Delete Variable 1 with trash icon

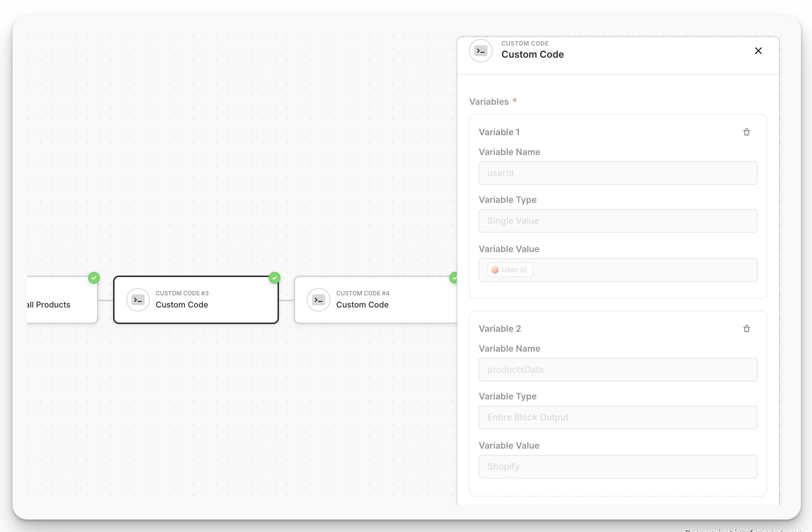(x=746, y=132)
